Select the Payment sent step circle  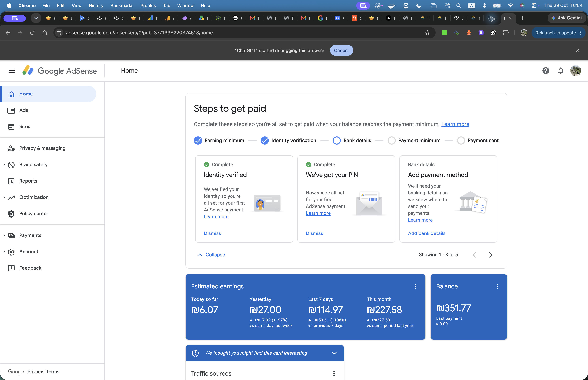click(461, 140)
